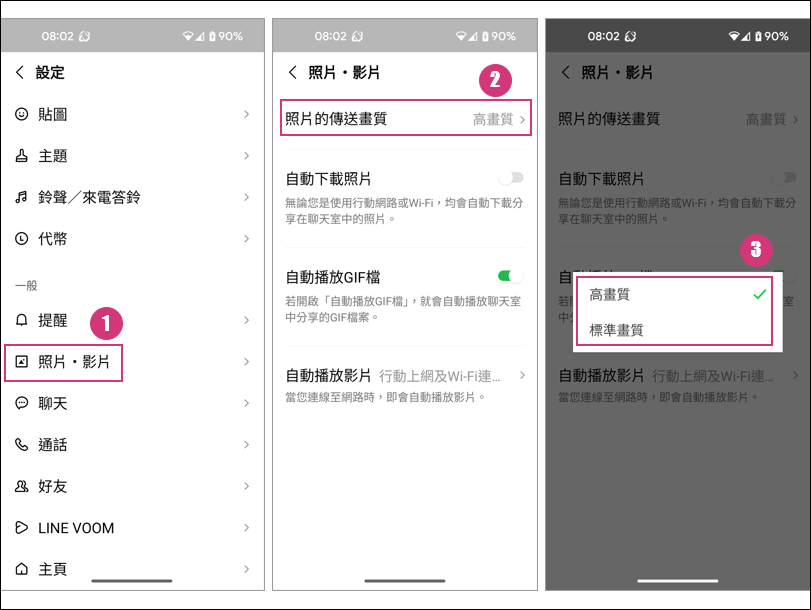Expand 好友 row chevron
The image size is (811, 610).
[247, 486]
